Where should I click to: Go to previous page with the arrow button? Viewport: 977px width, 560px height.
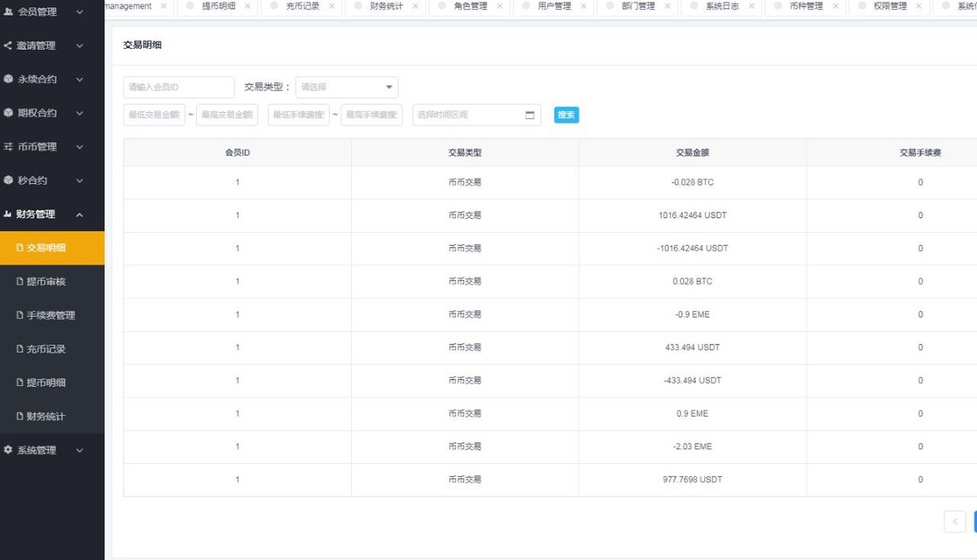[x=955, y=522]
